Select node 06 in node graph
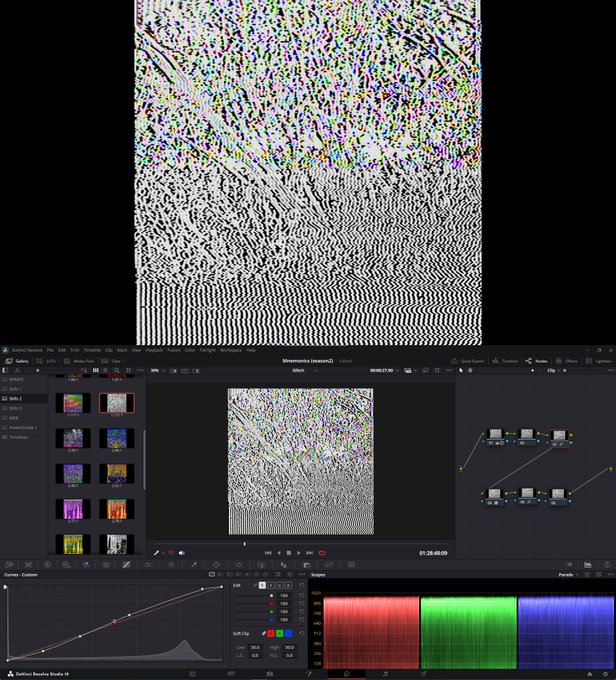This screenshot has height=680, width=616. (557, 497)
